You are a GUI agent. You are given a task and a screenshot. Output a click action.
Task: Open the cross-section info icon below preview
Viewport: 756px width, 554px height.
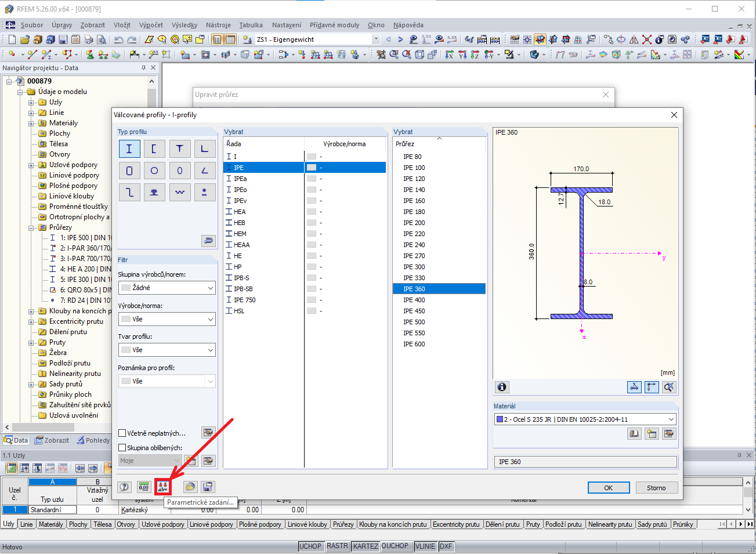502,387
